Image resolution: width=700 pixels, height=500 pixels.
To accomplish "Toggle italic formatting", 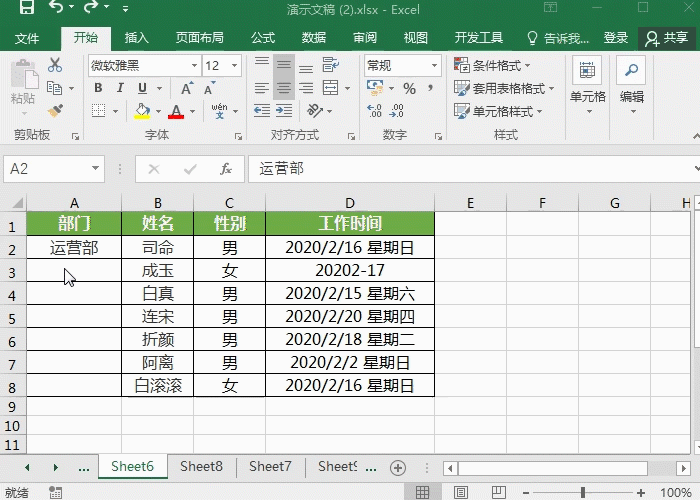I will pyautogui.click(x=120, y=88).
